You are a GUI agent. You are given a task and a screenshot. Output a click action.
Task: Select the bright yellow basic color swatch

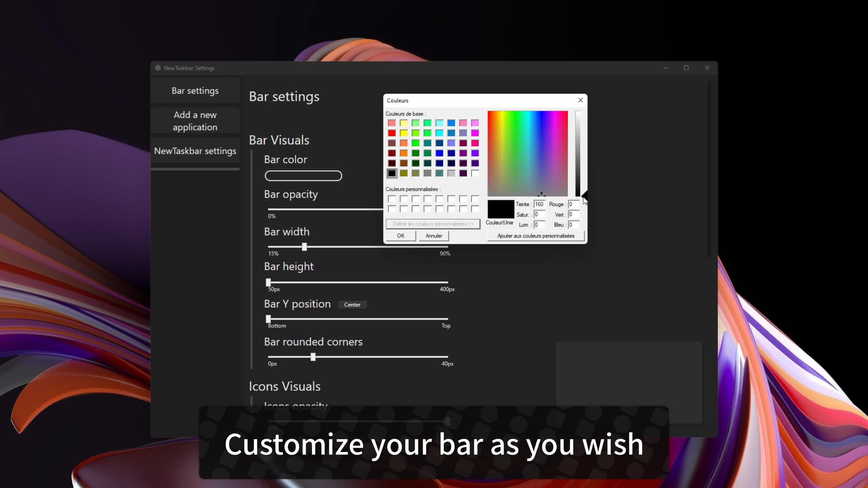coord(403,133)
